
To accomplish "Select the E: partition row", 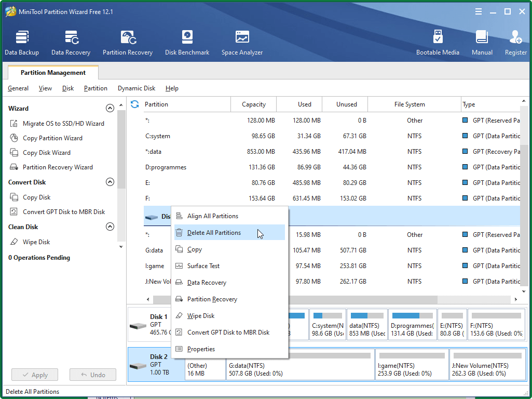I will pos(332,183).
